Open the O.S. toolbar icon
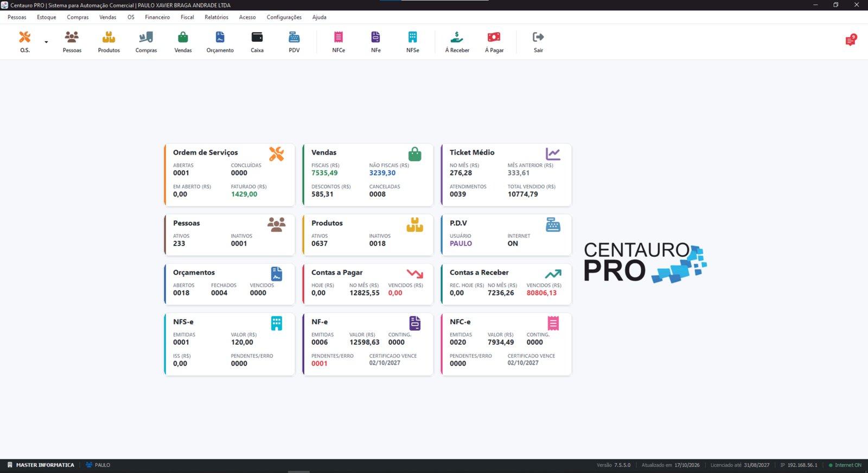 coord(25,42)
